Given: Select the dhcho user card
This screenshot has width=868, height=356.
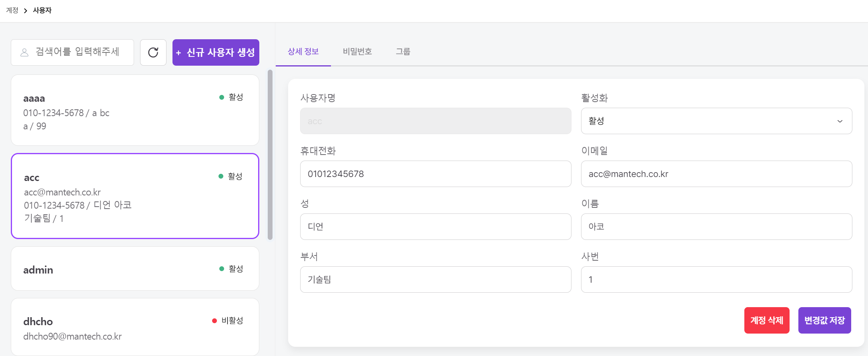Looking at the screenshot, I should 135,327.
